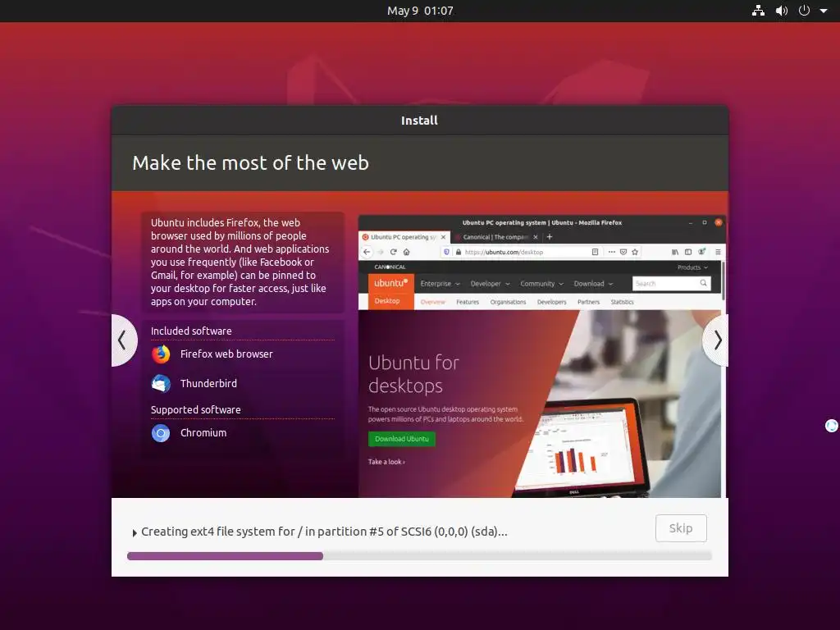This screenshot has height=630, width=840.
Task: Open the Products dropdown in slide screenshot
Action: 692,267
